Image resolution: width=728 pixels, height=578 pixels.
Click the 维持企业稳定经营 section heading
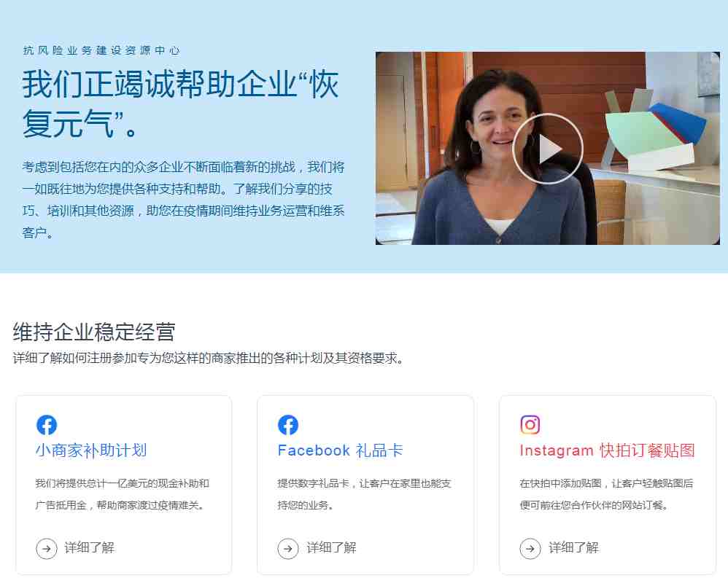tap(94, 332)
